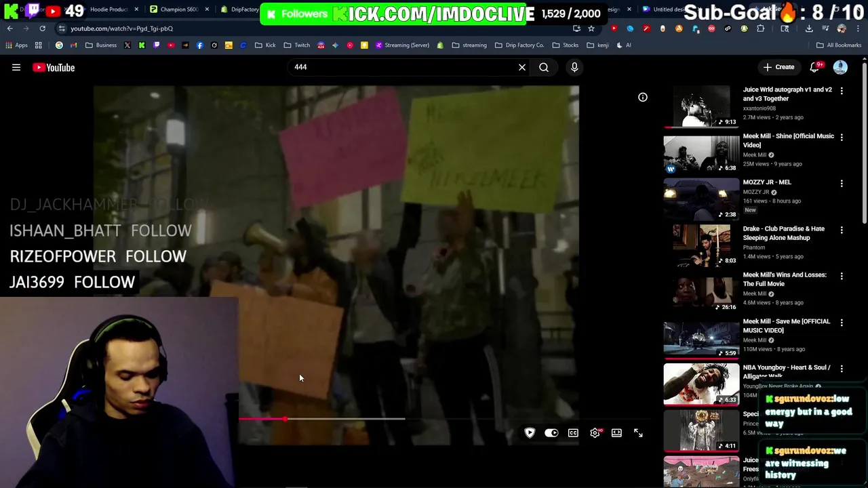Open the purple Twitch bookmark icon
This screenshot has height=488, width=868.
[156, 45]
